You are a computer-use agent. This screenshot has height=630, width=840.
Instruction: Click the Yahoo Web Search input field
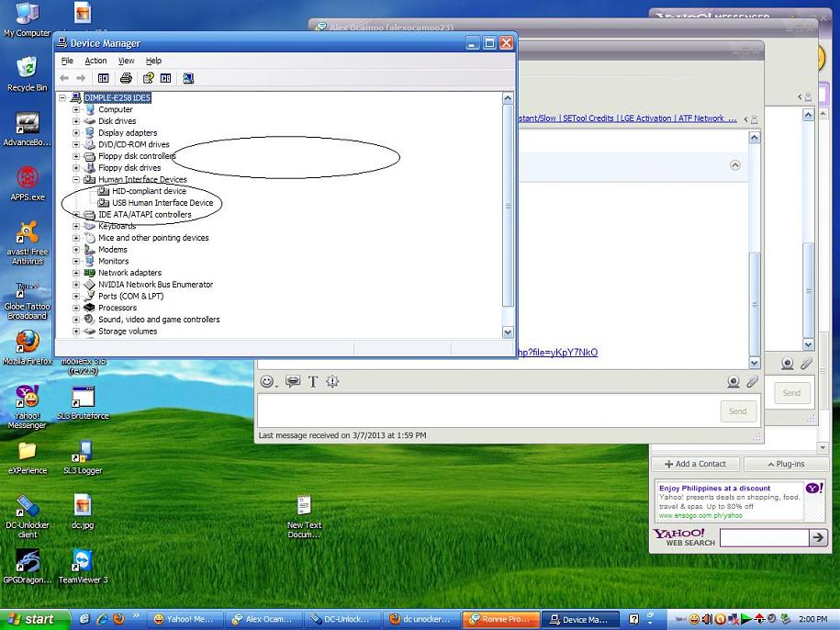tap(763, 537)
